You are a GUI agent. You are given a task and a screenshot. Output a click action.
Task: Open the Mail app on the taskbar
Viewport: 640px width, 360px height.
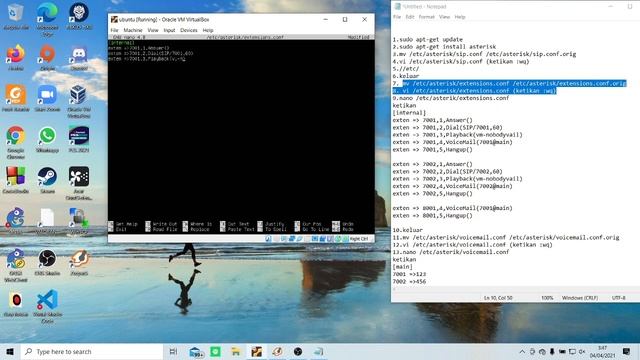196,352
